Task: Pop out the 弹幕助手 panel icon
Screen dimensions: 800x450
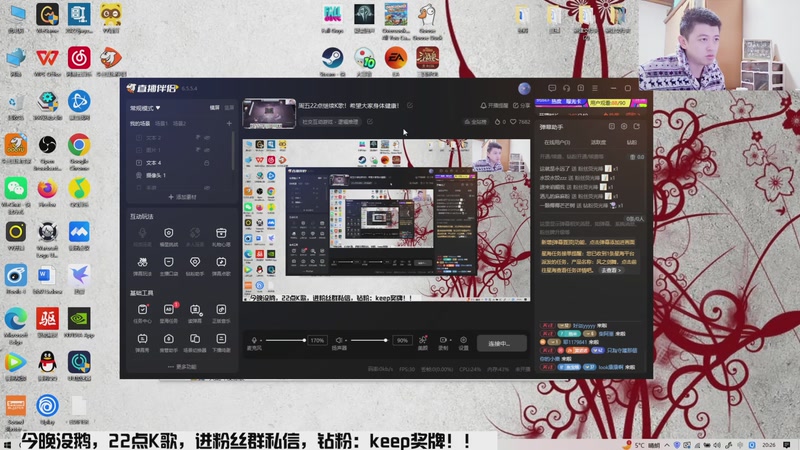Action: [637, 127]
